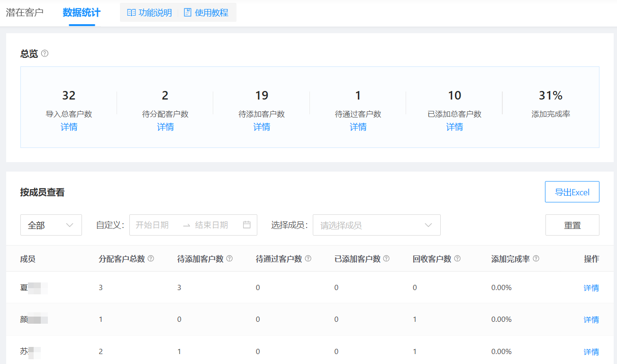Open 详情 for member 苏 row
The height and width of the screenshot is (364, 617).
point(591,352)
